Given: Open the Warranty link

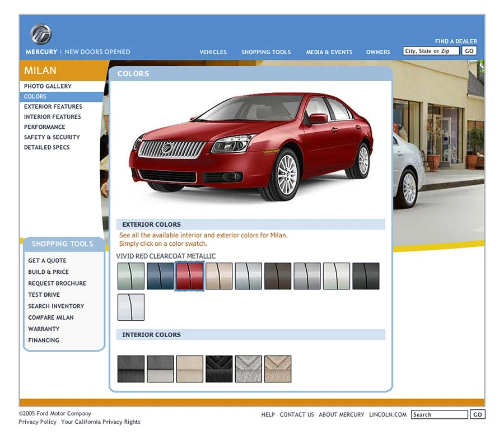Looking at the screenshot, I should coord(44,329).
